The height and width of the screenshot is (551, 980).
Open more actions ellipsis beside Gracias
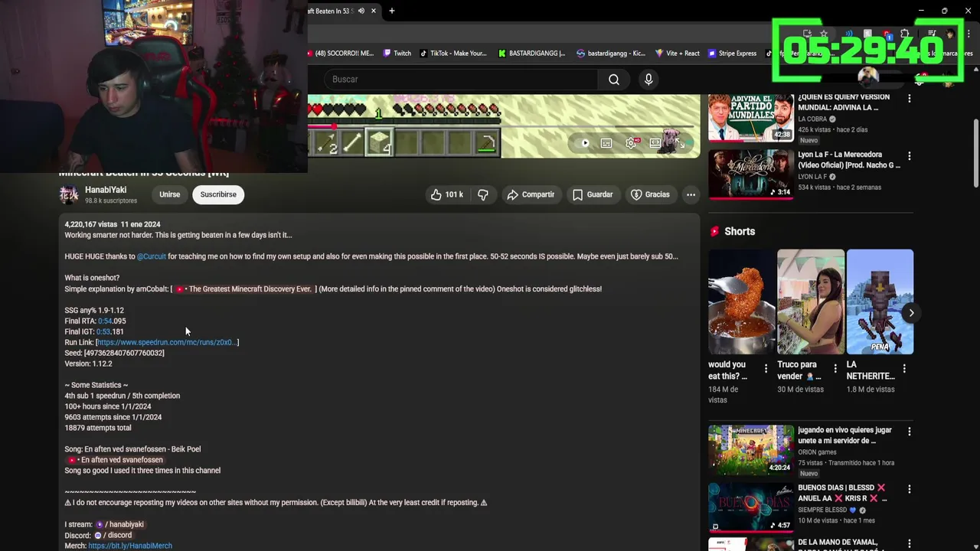(x=691, y=194)
